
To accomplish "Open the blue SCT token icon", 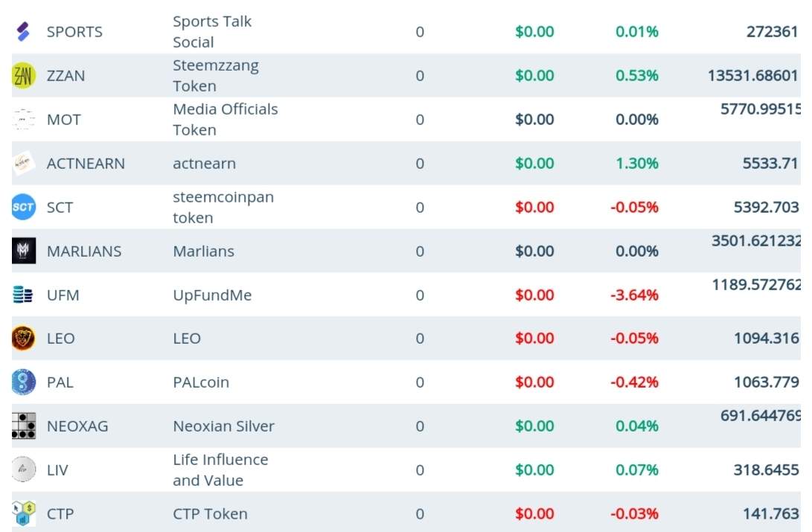I will coord(24,208).
